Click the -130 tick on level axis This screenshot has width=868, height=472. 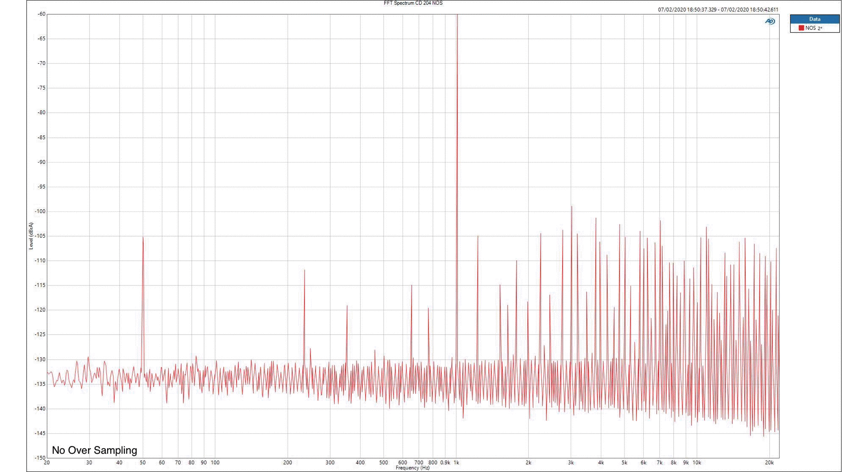click(x=40, y=359)
